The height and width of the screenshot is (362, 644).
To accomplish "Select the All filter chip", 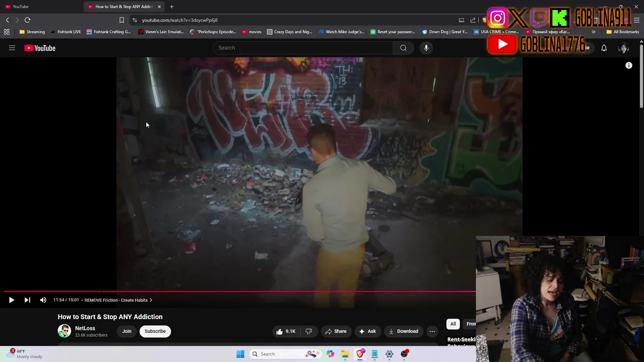I will [x=453, y=324].
